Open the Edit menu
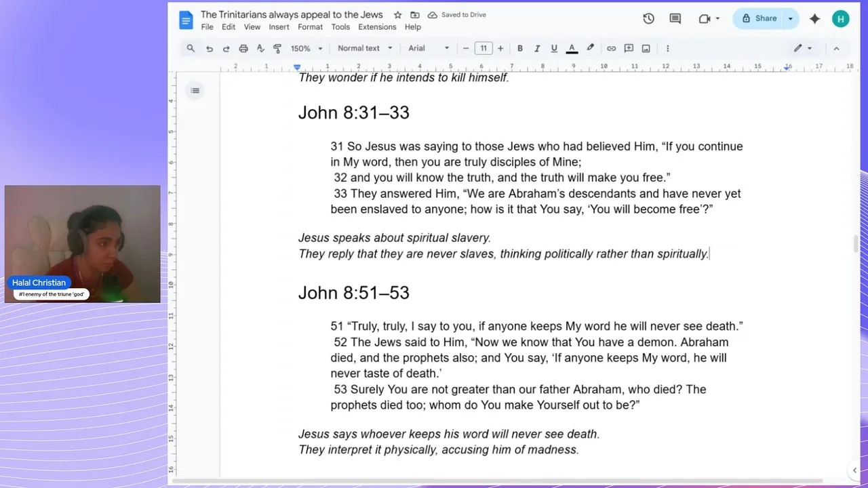This screenshot has width=868, height=488. (229, 27)
